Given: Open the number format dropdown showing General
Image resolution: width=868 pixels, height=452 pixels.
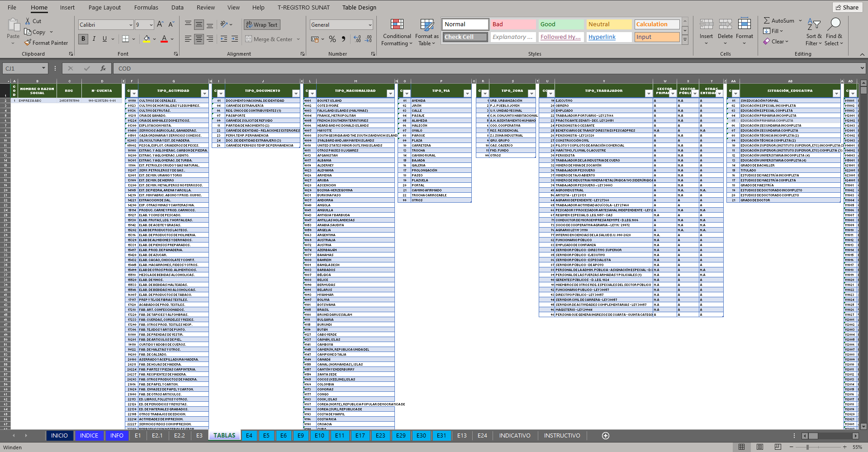Looking at the screenshot, I should pos(370,25).
